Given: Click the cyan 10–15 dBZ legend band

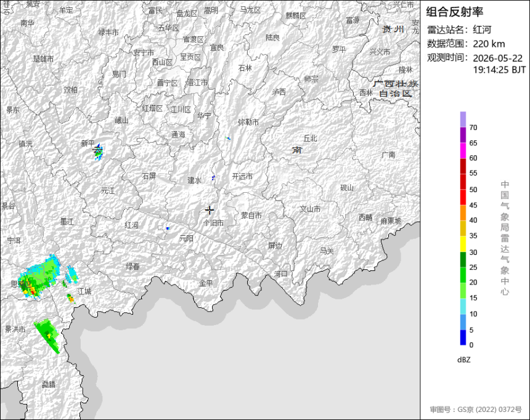Looking at the screenshot, I should (x=463, y=307).
